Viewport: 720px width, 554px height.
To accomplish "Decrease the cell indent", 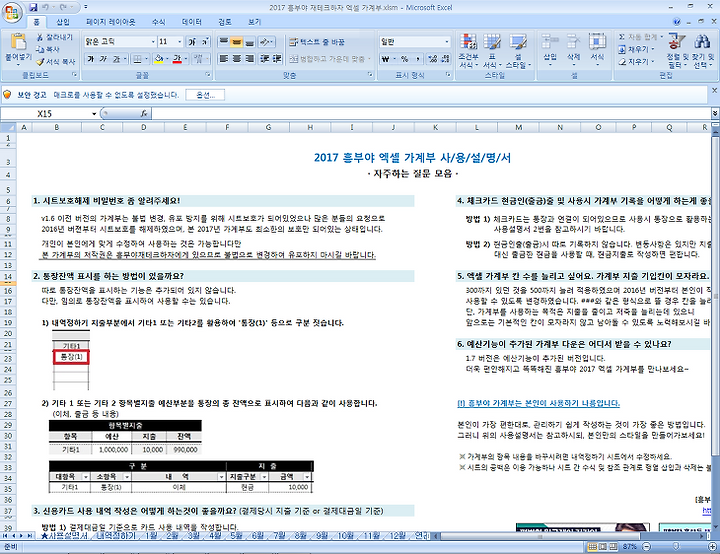I will pyautogui.click(x=265, y=59).
